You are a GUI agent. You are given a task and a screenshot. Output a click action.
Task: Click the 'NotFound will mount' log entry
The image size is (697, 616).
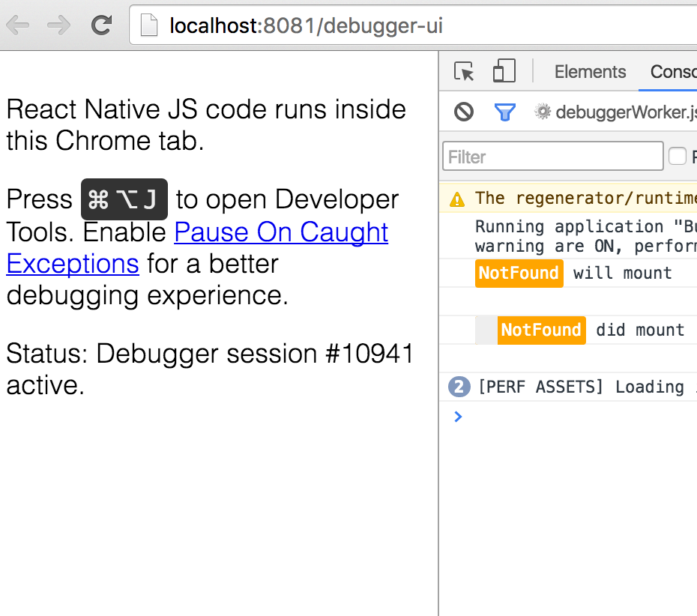(x=573, y=273)
